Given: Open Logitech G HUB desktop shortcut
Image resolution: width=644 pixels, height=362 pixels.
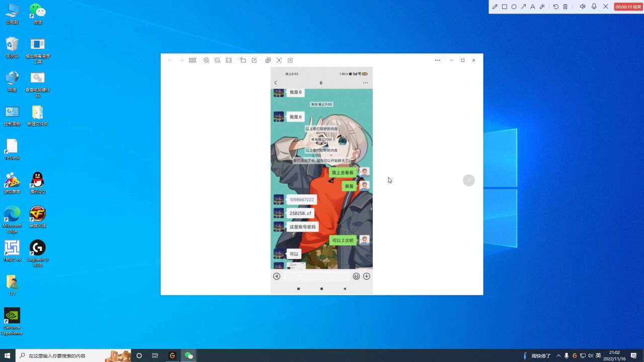Looking at the screenshot, I should click(x=38, y=253).
